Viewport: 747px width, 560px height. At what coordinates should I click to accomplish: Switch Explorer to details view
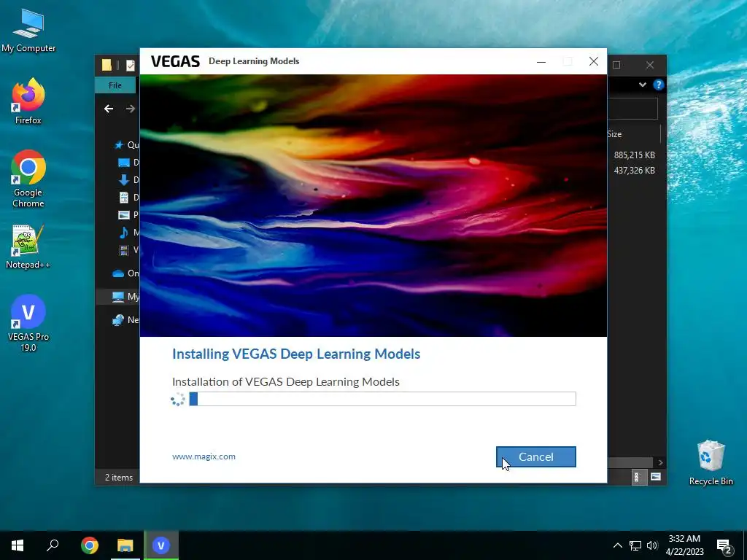638,477
